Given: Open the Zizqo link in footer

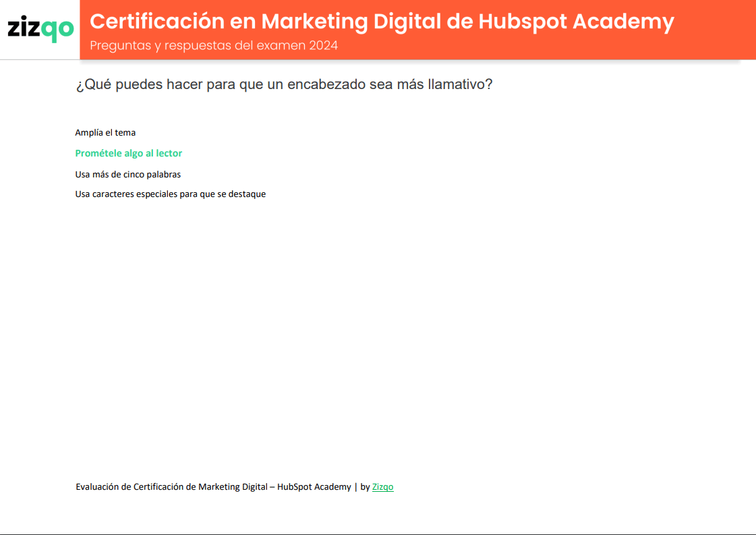Looking at the screenshot, I should (x=382, y=486).
